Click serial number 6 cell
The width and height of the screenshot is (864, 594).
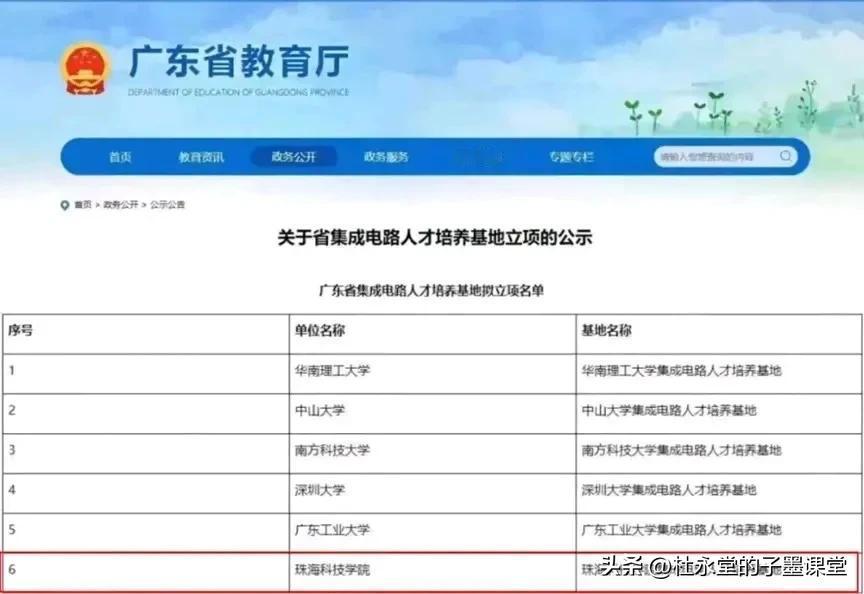[146, 572]
